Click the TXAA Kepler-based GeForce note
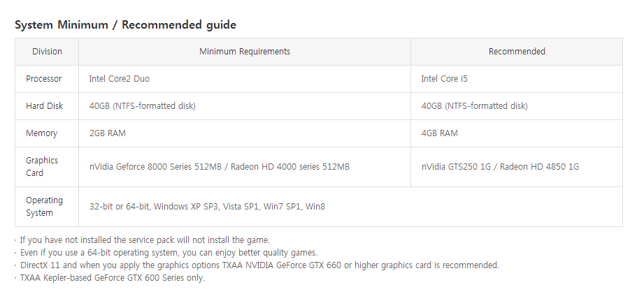The image size is (644, 294). click(x=112, y=278)
